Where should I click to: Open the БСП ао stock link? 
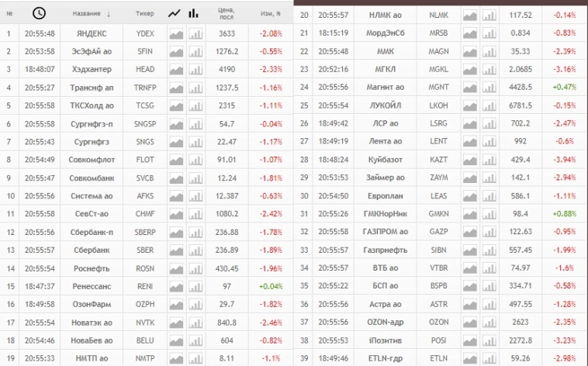(386, 286)
